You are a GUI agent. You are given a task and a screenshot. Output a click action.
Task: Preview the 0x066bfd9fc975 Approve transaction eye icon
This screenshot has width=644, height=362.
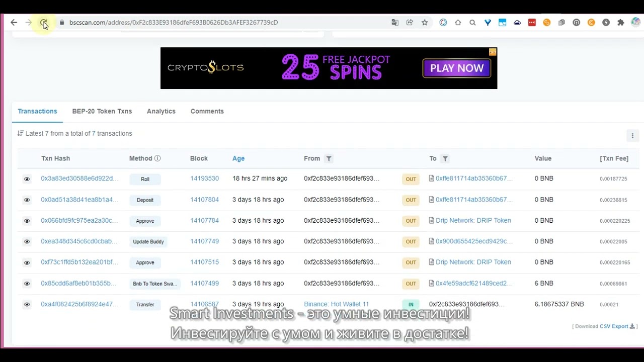tap(27, 221)
